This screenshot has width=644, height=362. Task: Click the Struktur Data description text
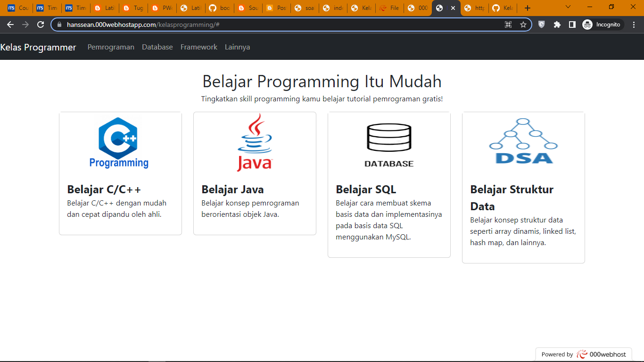523,231
